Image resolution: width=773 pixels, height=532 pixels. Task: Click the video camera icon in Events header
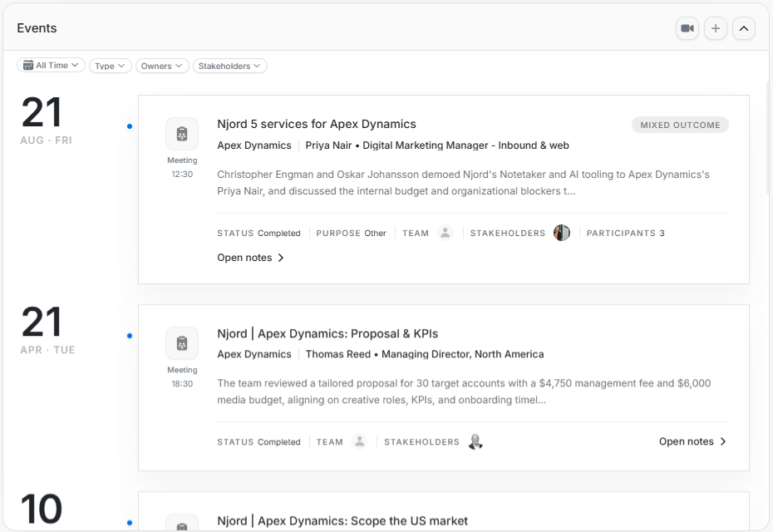[687, 28]
